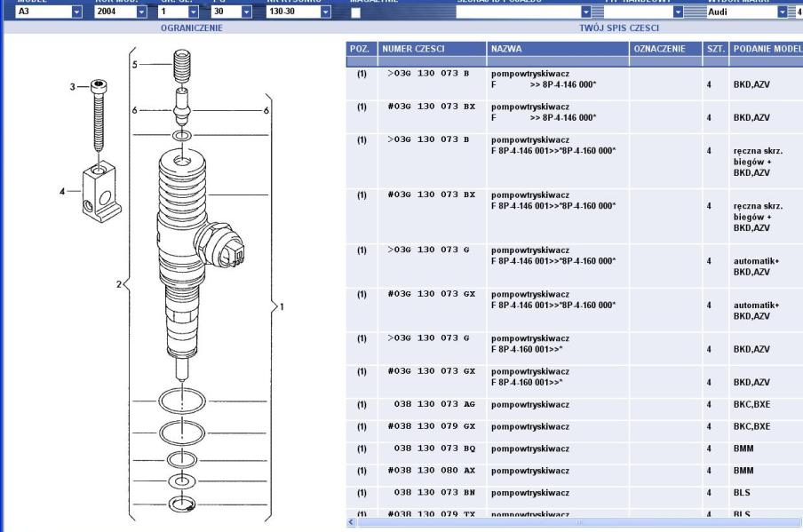This screenshot has height=532, width=803.
Task: Click pompowtryskiwacz in the #038 130 080 AX row
Action: coord(530,471)
